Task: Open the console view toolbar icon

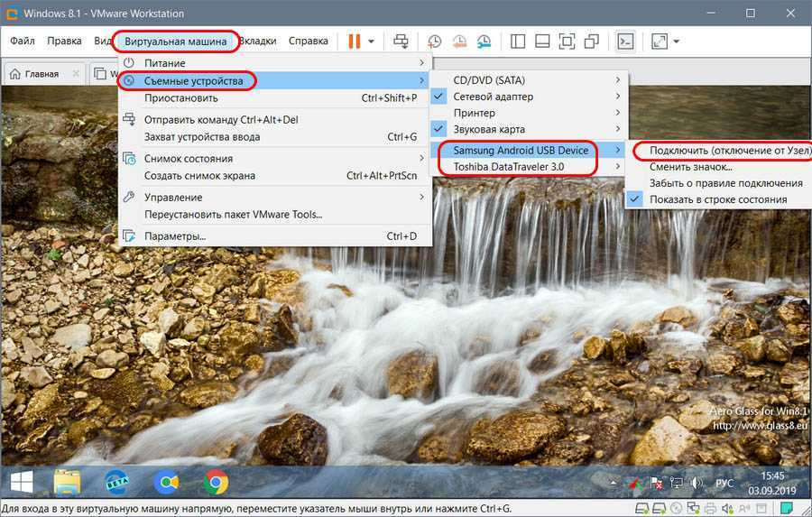Action: tap(624, 42)
